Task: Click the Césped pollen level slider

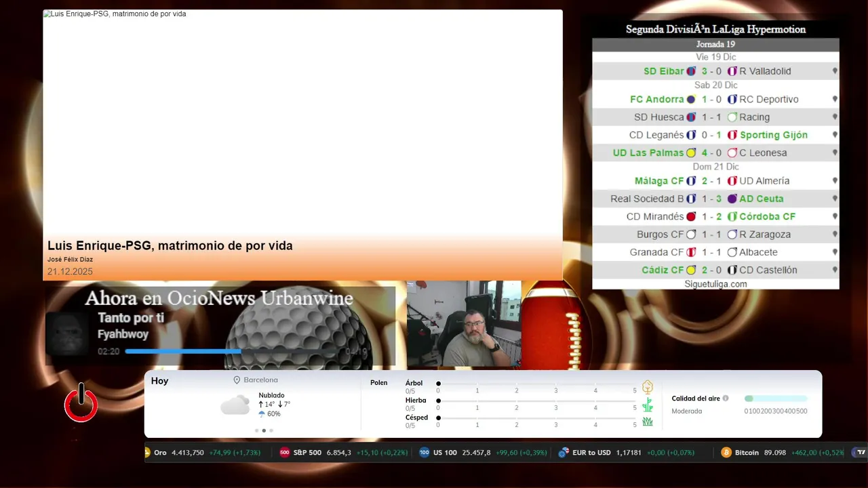Action: click(537, 418)
